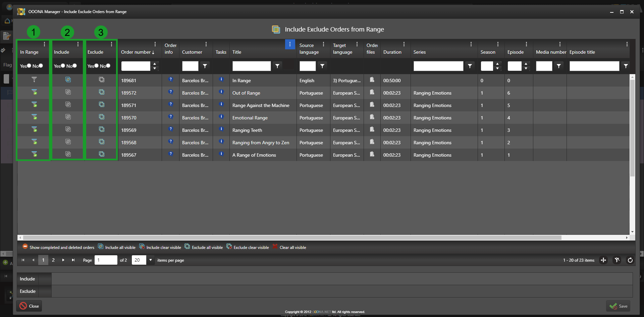Open tasks info icon for Ranging Teeth
The image size is (644, 317).
pos(221,129)
